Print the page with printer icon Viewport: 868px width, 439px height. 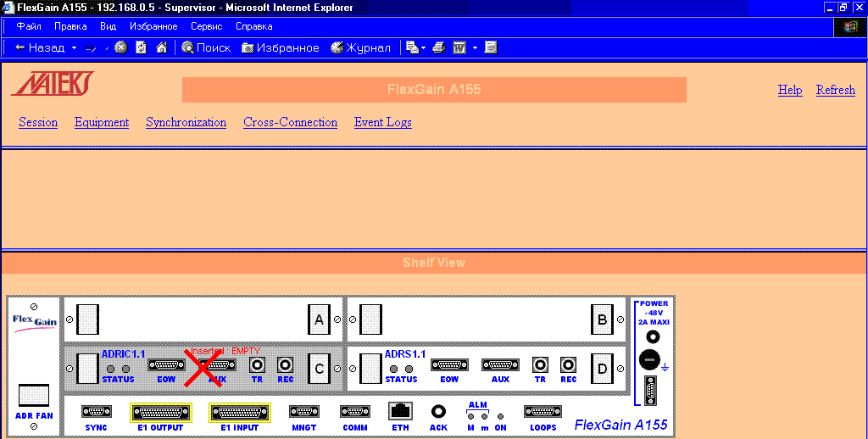(439, 47)
